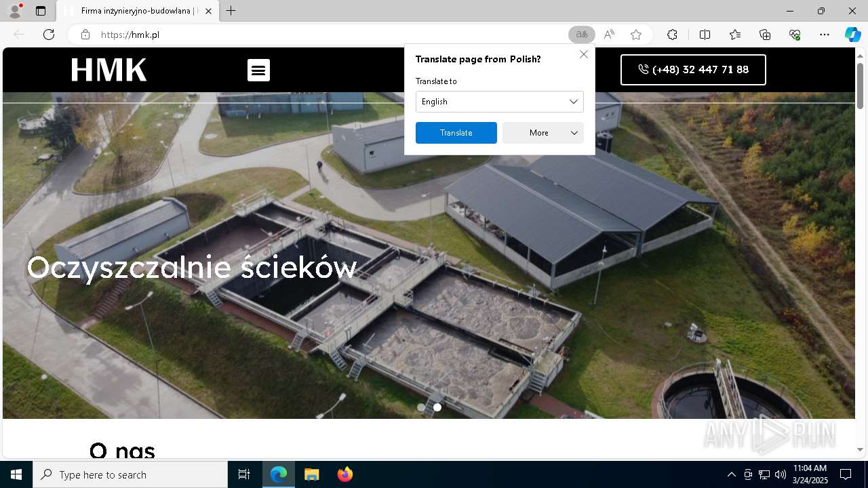Toggle split screen icon

(x=705, y=35)
